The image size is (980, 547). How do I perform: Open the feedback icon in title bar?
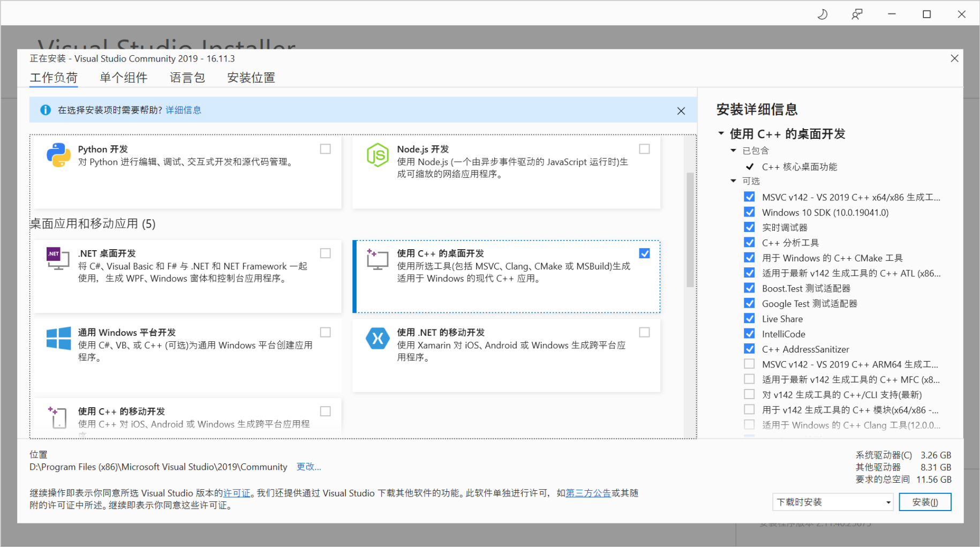click(x=857, y=14)
